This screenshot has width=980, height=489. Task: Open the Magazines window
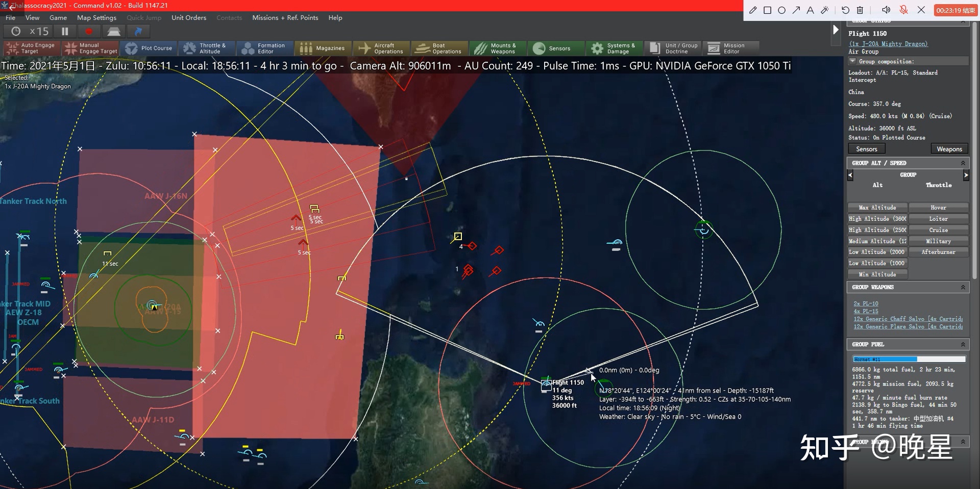click(x=323, y=48)
